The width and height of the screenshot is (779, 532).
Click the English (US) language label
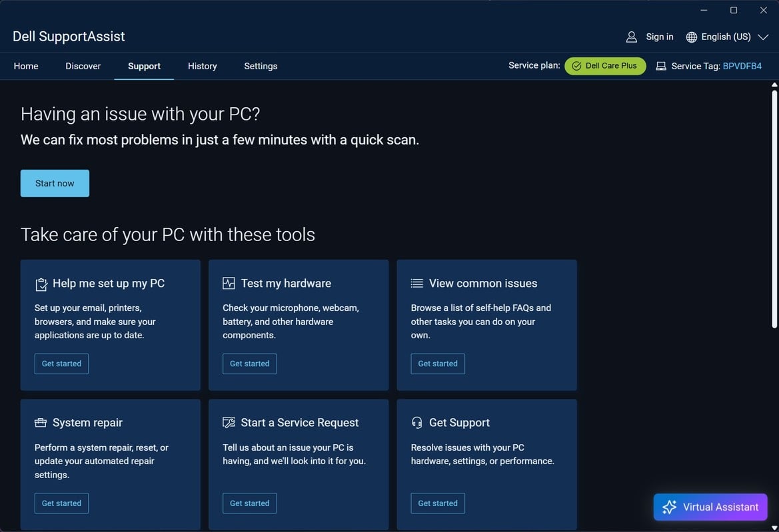click(x=726, y=37)
